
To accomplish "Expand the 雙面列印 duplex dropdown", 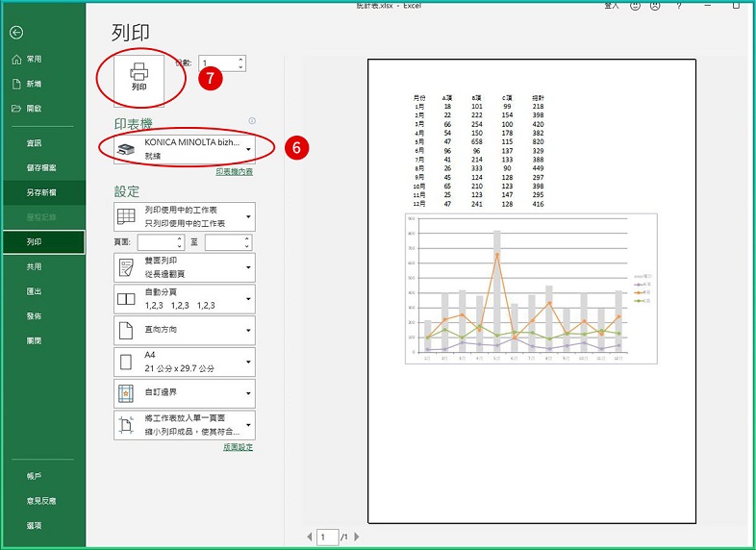I will tap(185, 267).
